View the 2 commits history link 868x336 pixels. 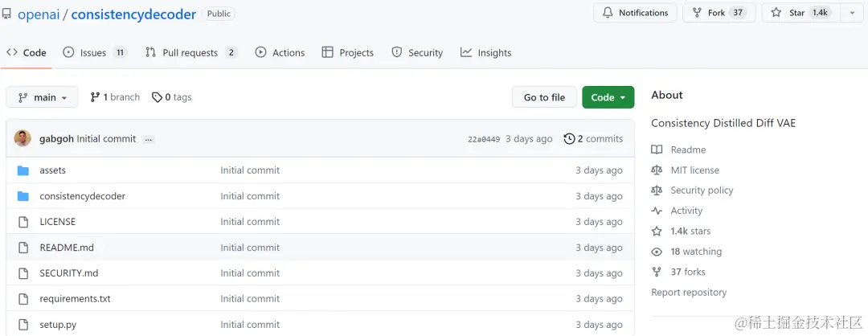tap(593, 139)
